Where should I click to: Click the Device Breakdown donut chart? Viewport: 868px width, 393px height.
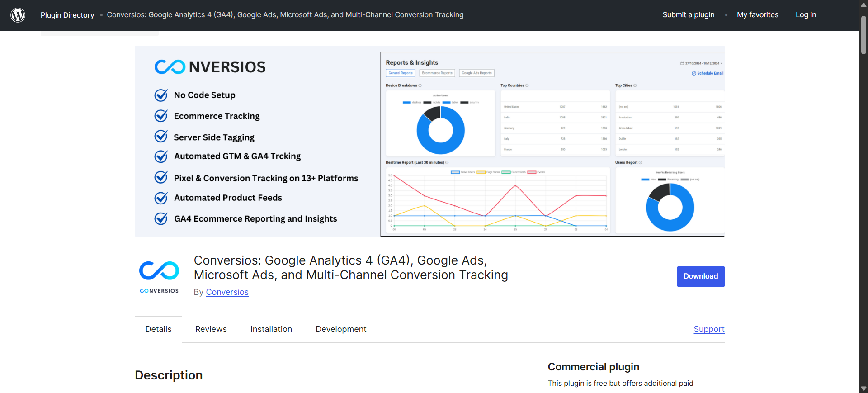tap(440, 130)
